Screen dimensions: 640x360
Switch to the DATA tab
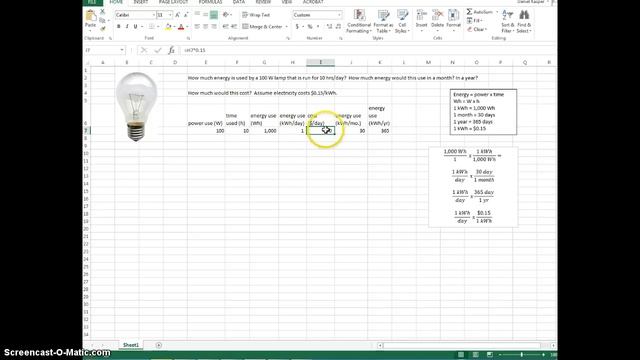239,2
